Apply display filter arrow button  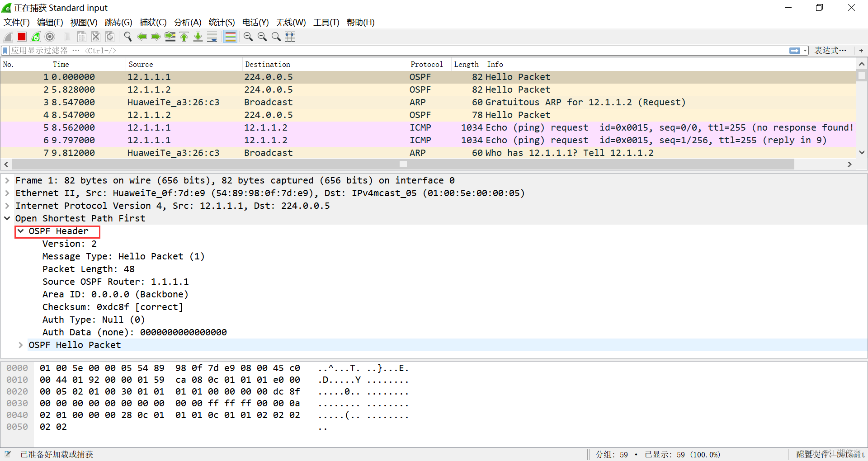(795, 51)
